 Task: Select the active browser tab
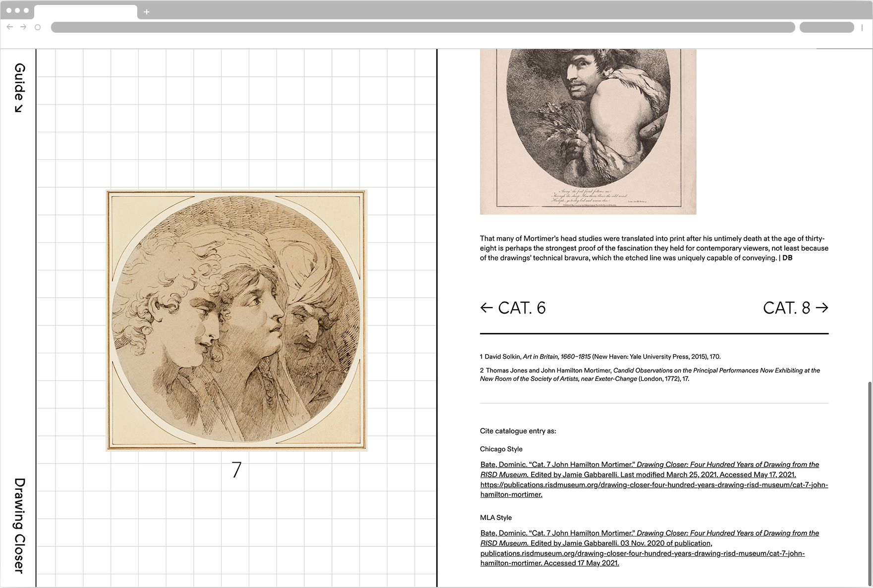(x=86, y=12)
